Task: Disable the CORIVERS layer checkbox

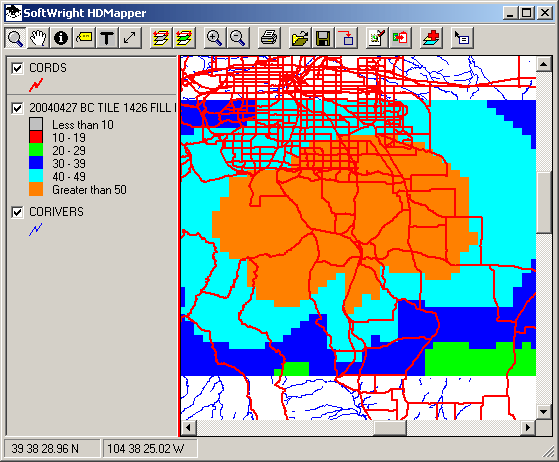Action: (x=17, y=212)
